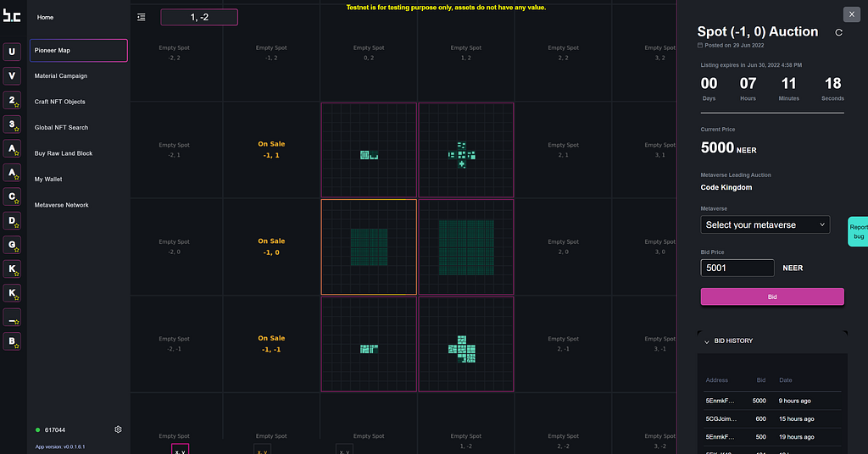
Task: Click Empty Spot -1, 2
Action: 271,53
